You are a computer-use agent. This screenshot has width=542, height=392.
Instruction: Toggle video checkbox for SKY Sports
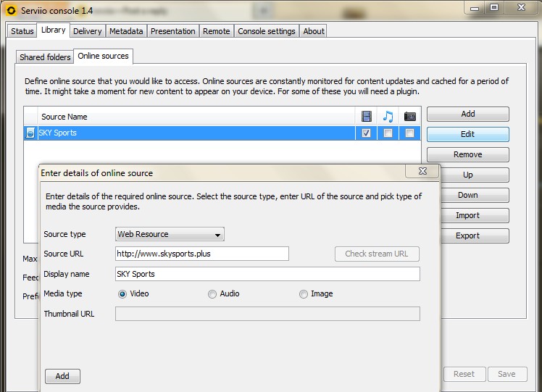(366, 133)
